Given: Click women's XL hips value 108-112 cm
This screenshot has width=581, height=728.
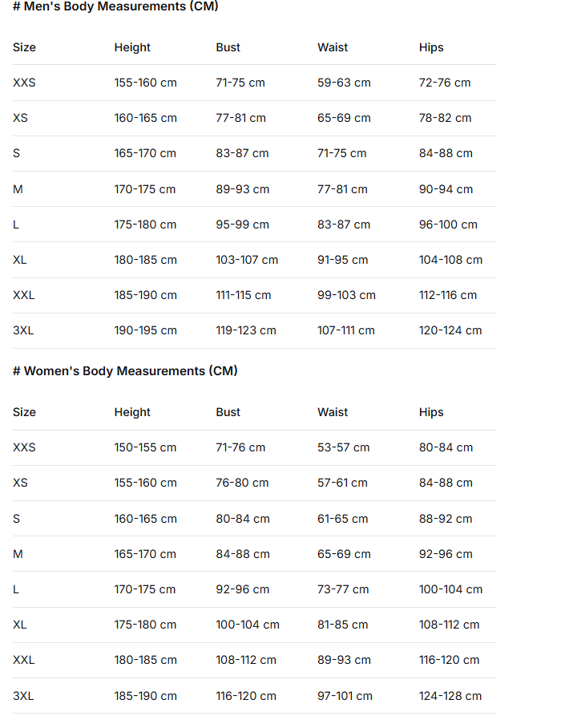Looking at the screenshot, I should [449, 625].
